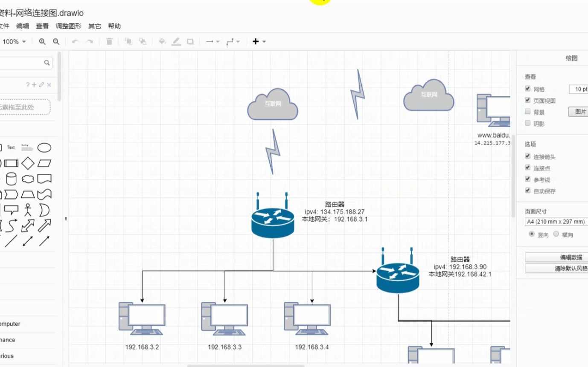Click the zoom out magnifier icon
The image size is (588, 367).
(56, 41)
